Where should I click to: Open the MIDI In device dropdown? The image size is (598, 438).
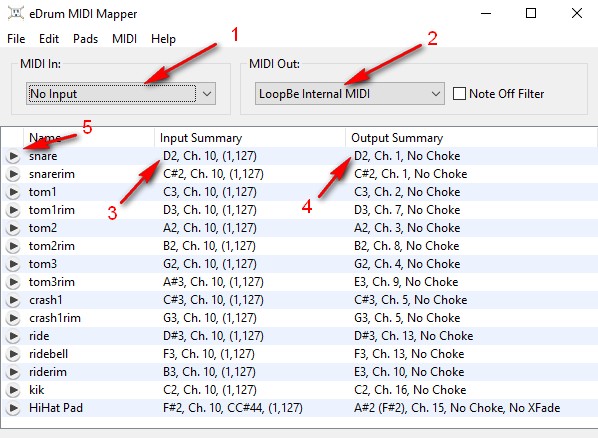point(121,93)
